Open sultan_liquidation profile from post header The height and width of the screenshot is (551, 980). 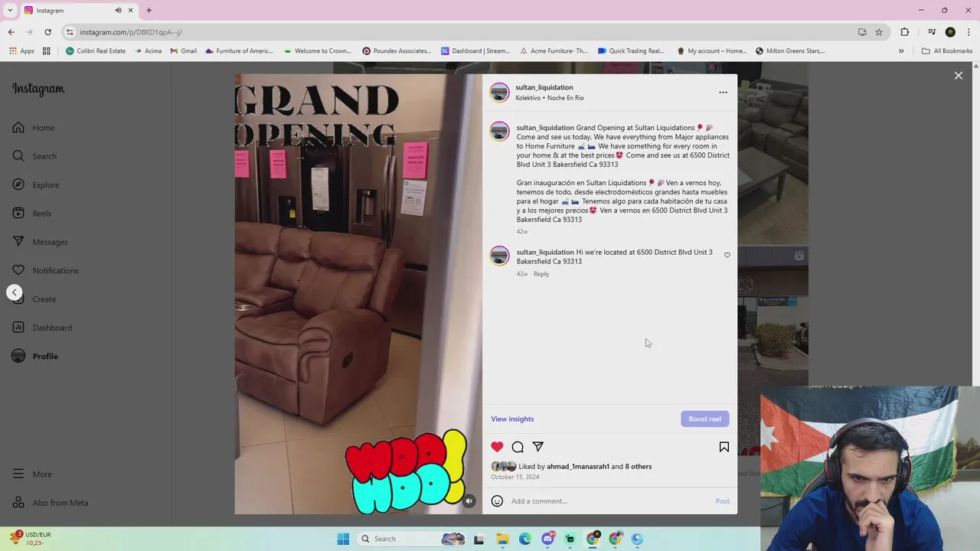coord(544,87)
